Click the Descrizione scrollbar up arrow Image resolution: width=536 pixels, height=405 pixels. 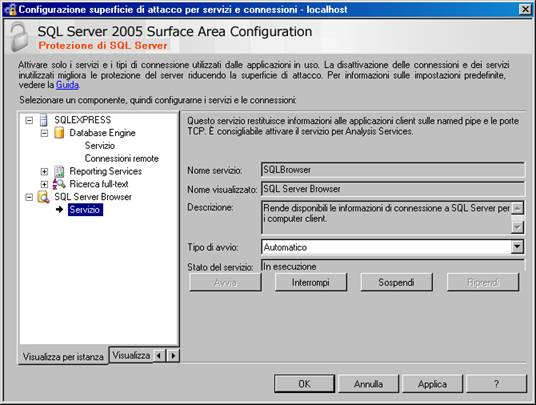[x=517, y=208]
